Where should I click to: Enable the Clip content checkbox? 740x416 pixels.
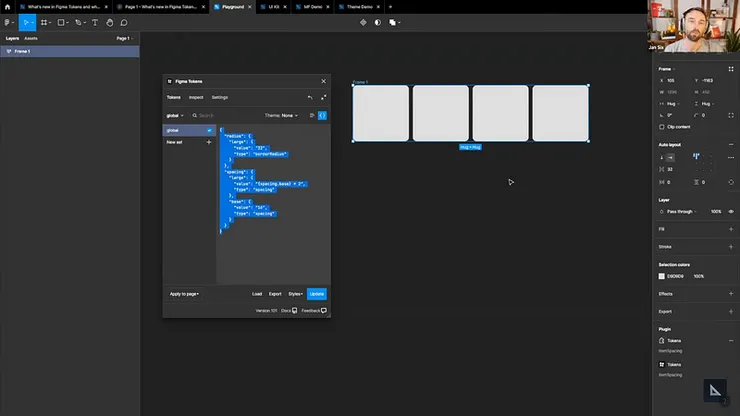[663, 127]
